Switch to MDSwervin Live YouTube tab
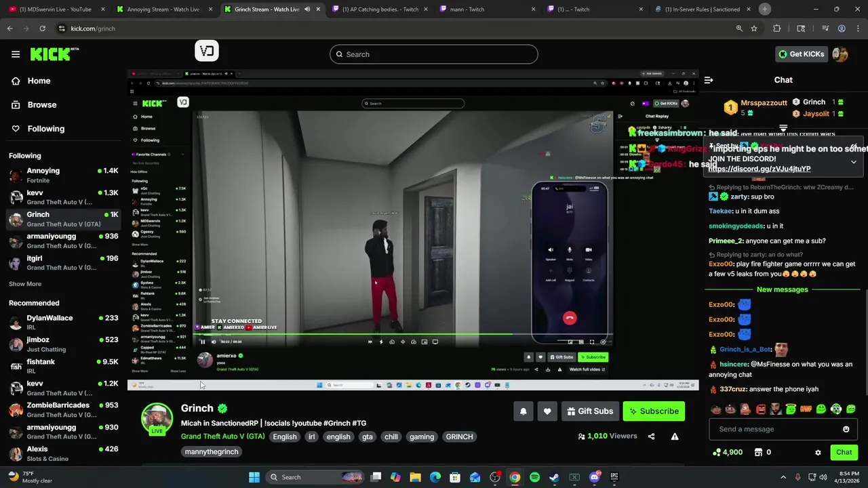 [56, 9]
